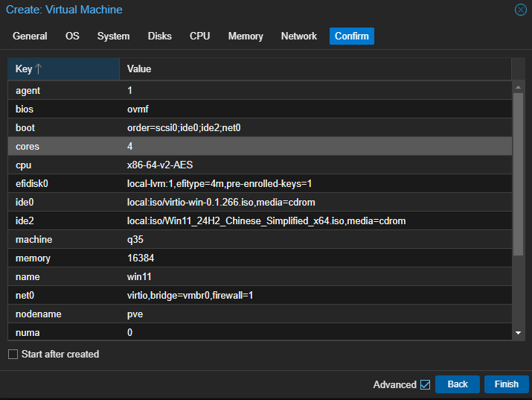Switch to the General tab
This screenshot has width=532, height=400.
[30, 36]
